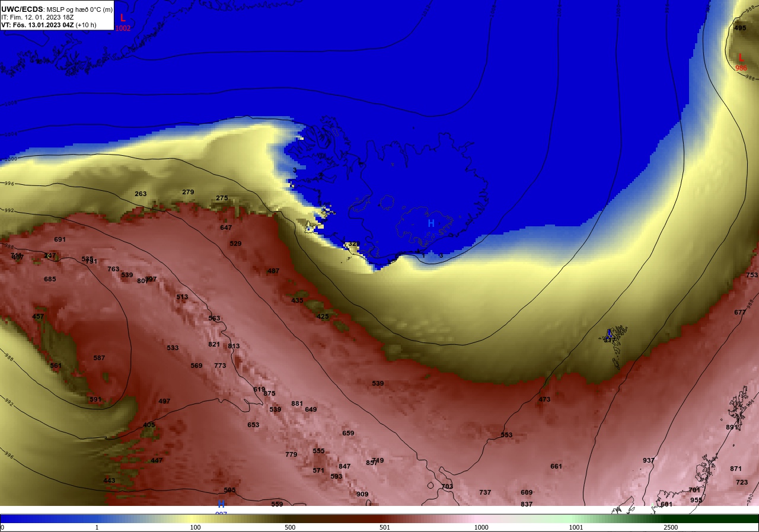Click the height value 487 on the map
759x532 pixels.
[x=273, y=271]
